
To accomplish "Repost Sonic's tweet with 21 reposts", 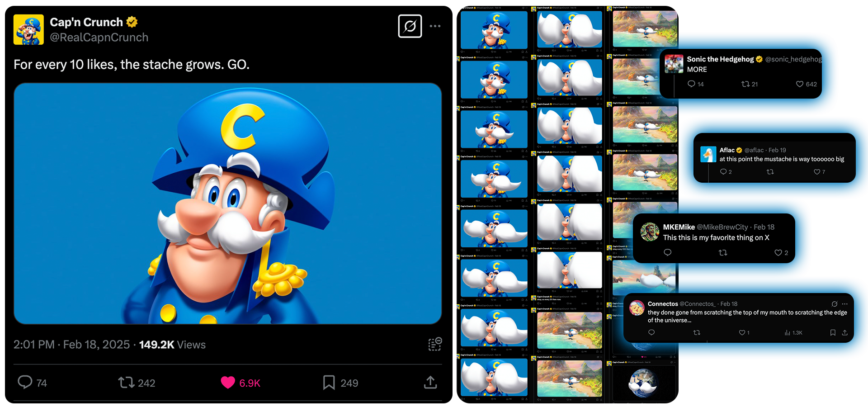I will [745, 84].
